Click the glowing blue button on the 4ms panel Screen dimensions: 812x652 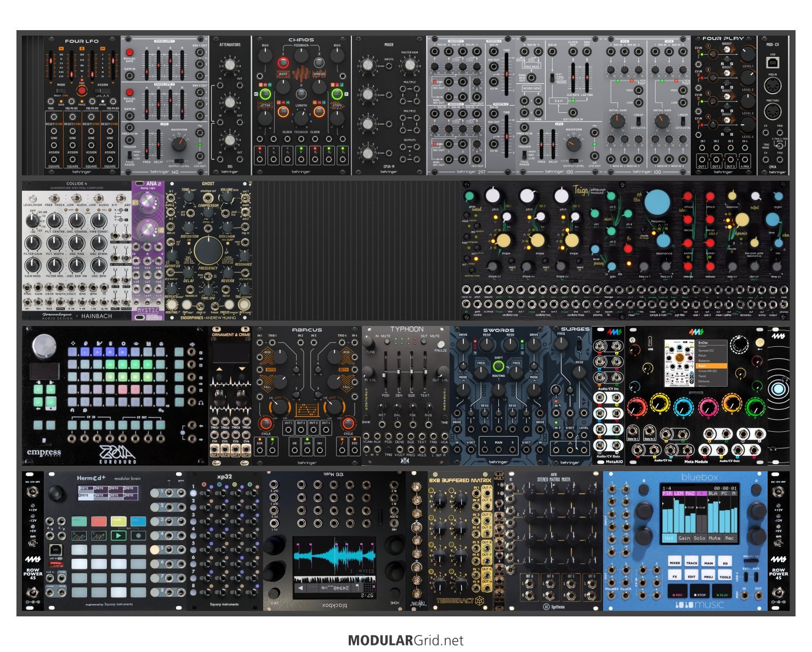click(x=778, y=388)
